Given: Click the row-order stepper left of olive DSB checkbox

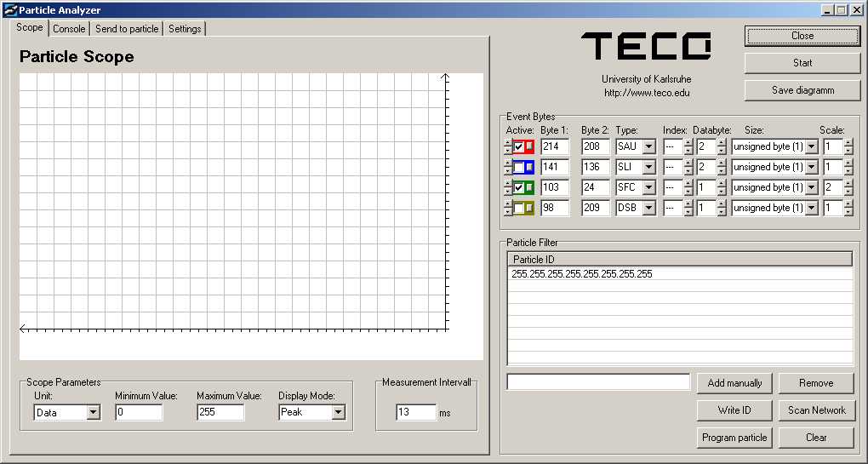Looking at the screenshot, I should 508,209.
